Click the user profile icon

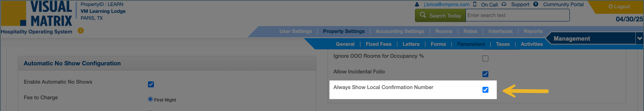pos(417,4)
